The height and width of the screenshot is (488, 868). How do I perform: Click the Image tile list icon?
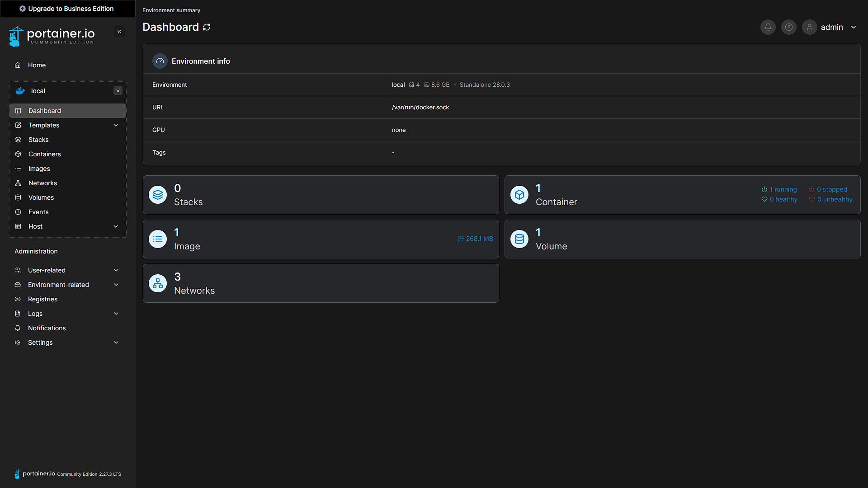pyautogui.click(x=158, y=239)
